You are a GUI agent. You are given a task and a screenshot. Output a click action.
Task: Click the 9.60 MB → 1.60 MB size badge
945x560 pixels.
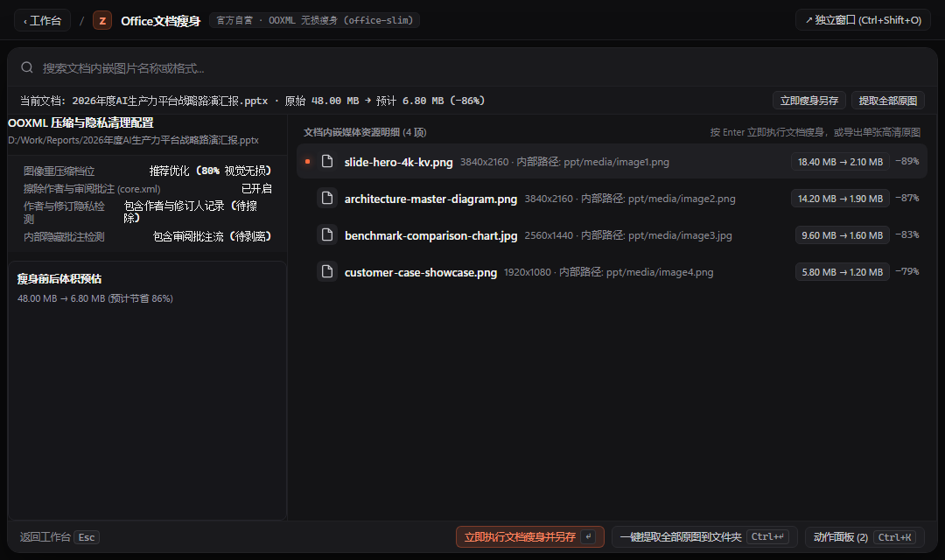coord(842,235)
